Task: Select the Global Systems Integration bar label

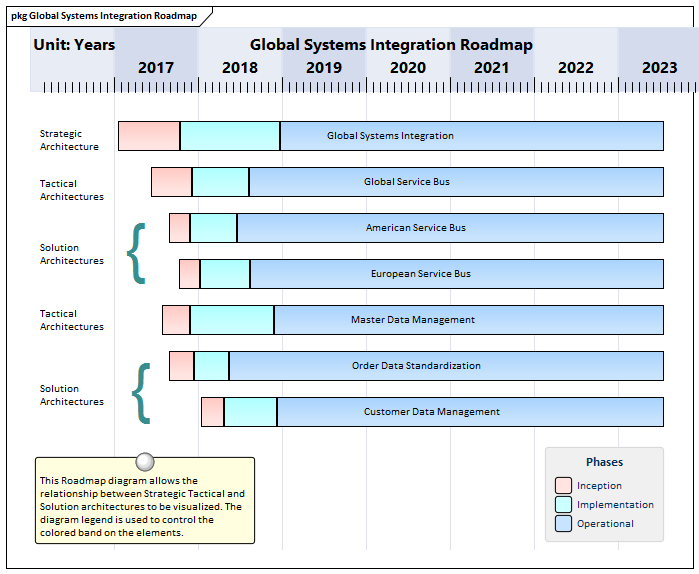Action: [x=390, y=136]
